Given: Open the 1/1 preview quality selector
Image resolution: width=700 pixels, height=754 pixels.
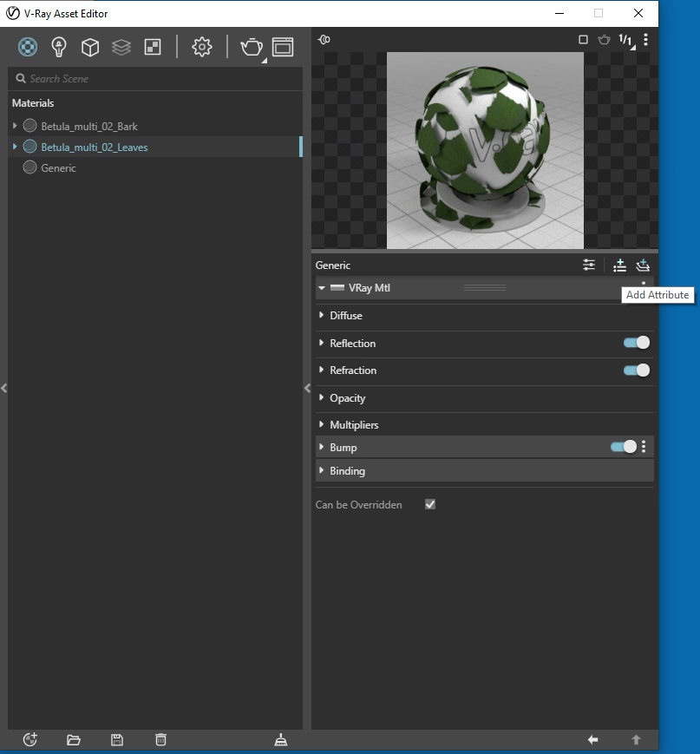Looking at the screenshot, I should tap(626, 41).
